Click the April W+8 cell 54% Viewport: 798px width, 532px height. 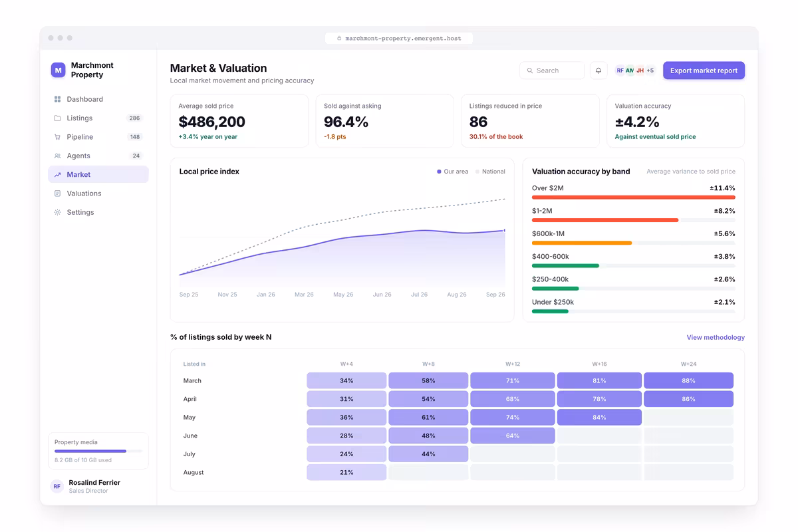tap(428, 399)
